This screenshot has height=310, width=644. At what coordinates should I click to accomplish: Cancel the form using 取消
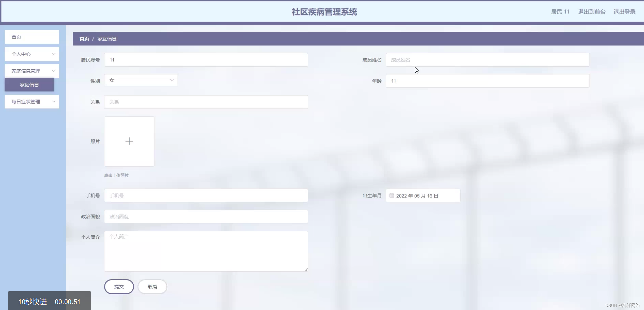152,286
